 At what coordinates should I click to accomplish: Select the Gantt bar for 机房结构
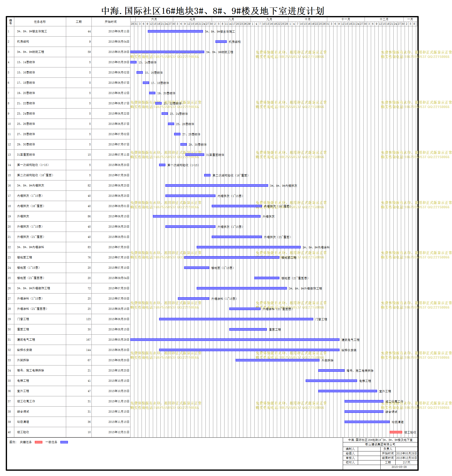(221, 42)
